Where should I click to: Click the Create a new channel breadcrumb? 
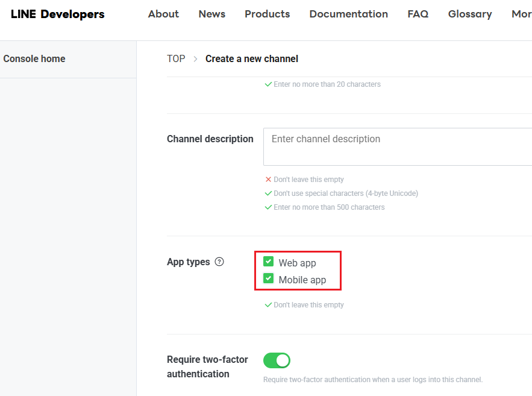click(252, 59)
